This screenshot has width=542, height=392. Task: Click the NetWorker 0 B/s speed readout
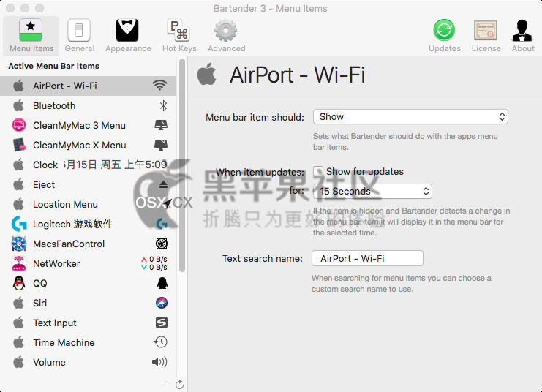(x=154, y=263)
